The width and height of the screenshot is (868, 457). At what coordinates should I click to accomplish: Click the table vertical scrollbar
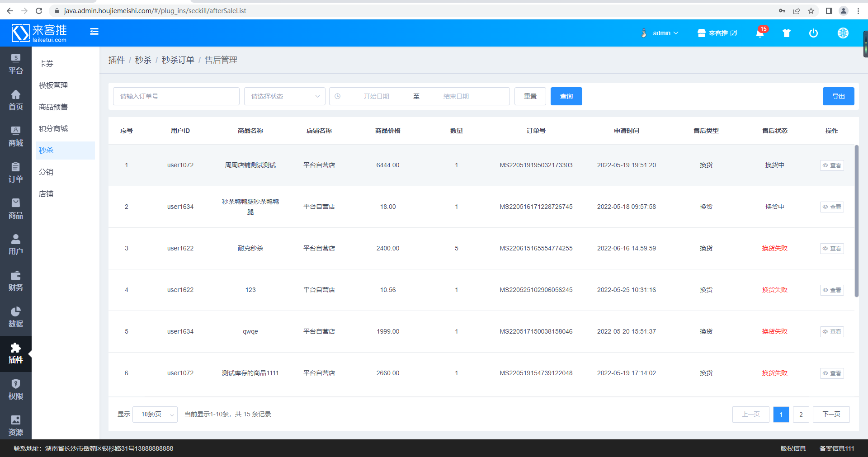[856, 221]
